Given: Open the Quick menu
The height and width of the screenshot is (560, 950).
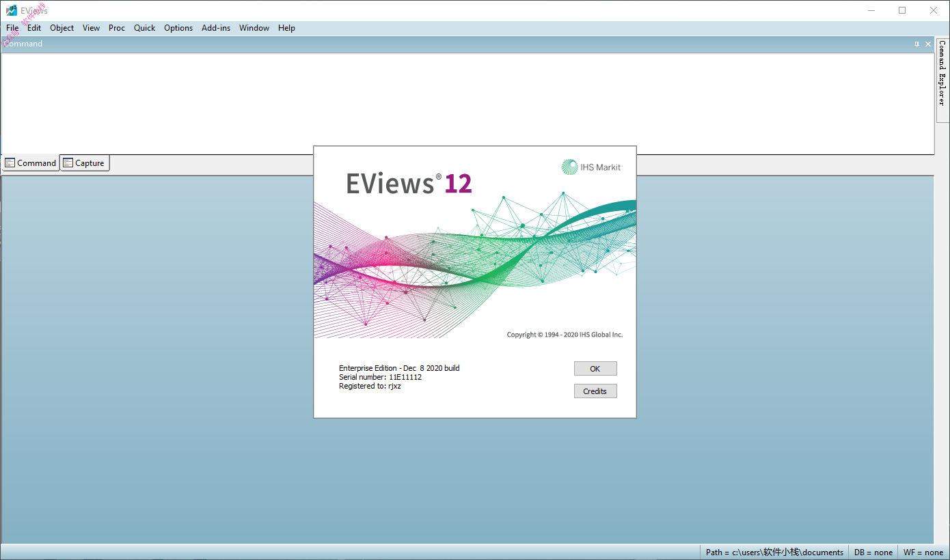Looking at the screenshot, I should [x=144, y=28].
